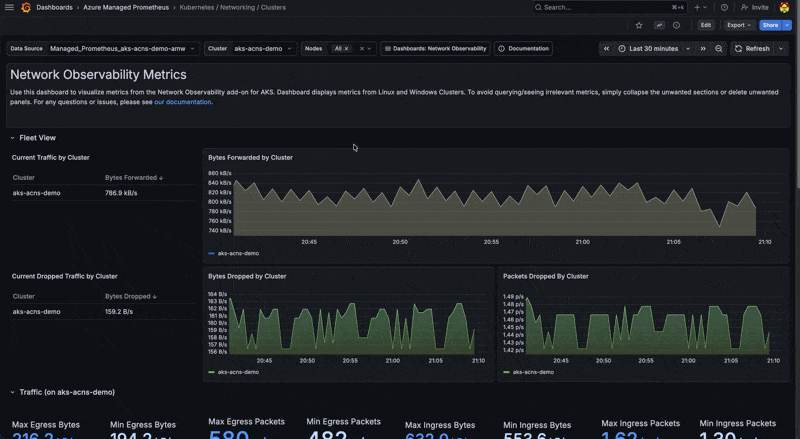The width and height of the screenshot is (800, 439).
Task: Click the Refresh button
Action: (752, 48)
